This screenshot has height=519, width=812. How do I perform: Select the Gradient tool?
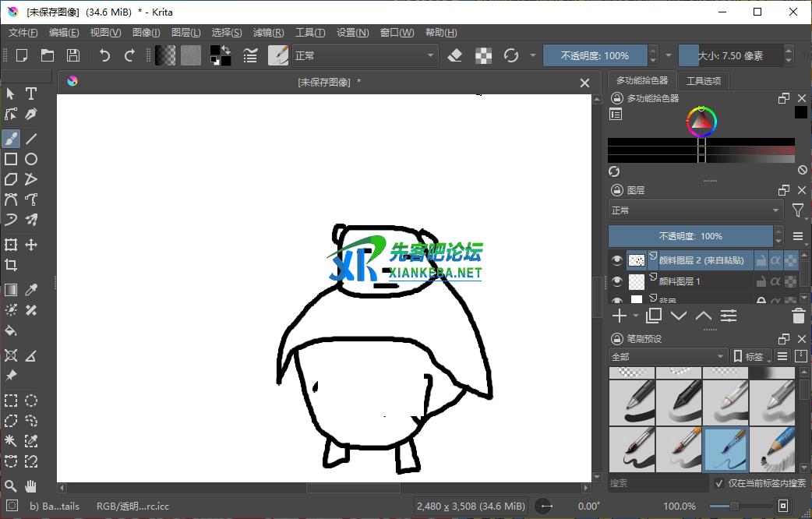(11, 289)
